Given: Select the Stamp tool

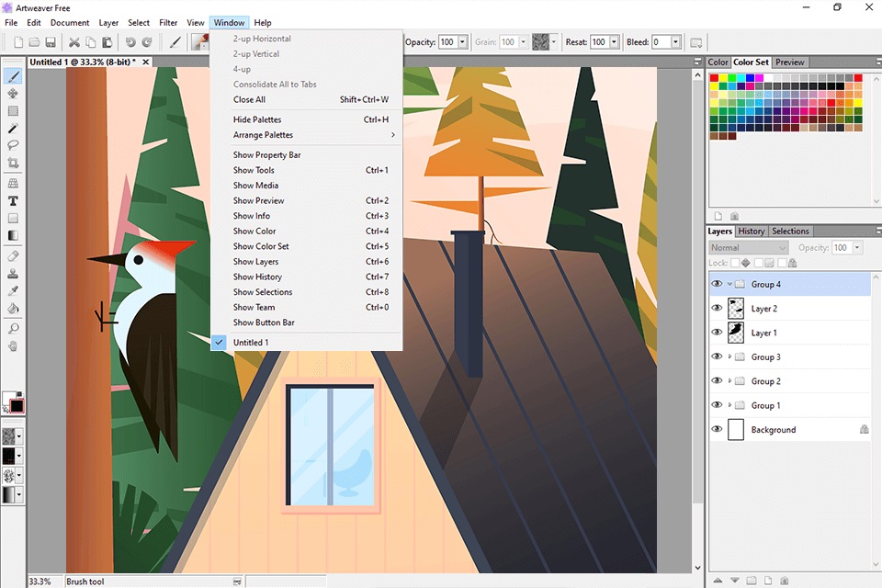Looking at the screenshot, I should click(x=13, y=274).
